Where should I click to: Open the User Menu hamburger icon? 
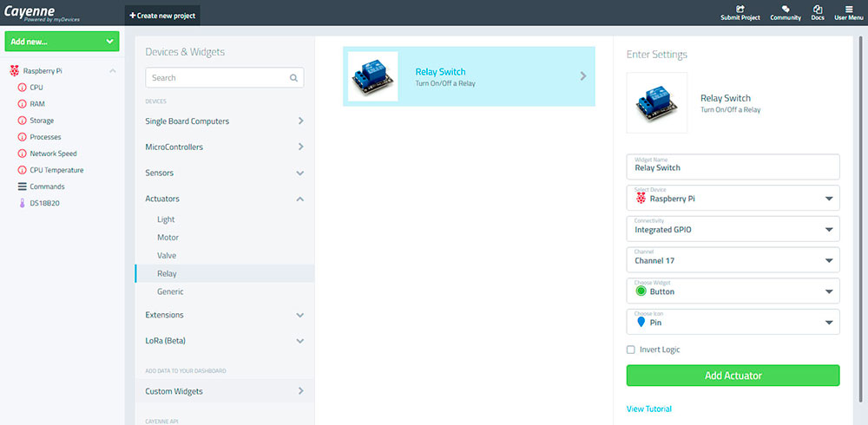tap(849, 10)
